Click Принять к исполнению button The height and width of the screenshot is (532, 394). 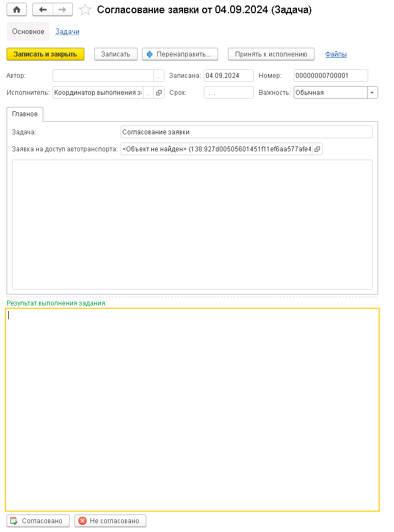pyautogui.click(x=271, y=54)
